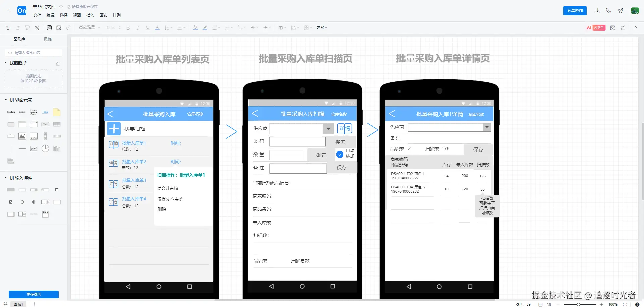This screenshot has width=644, height=308.
Task: Select the empty radio button shape
Action: click(x=22, y=202)
